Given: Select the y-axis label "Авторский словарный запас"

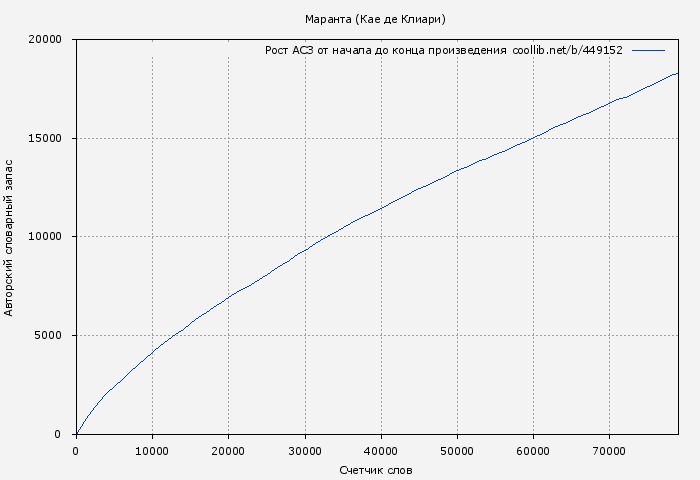Looking at the screenshot, I should click(x=10, y=236).
